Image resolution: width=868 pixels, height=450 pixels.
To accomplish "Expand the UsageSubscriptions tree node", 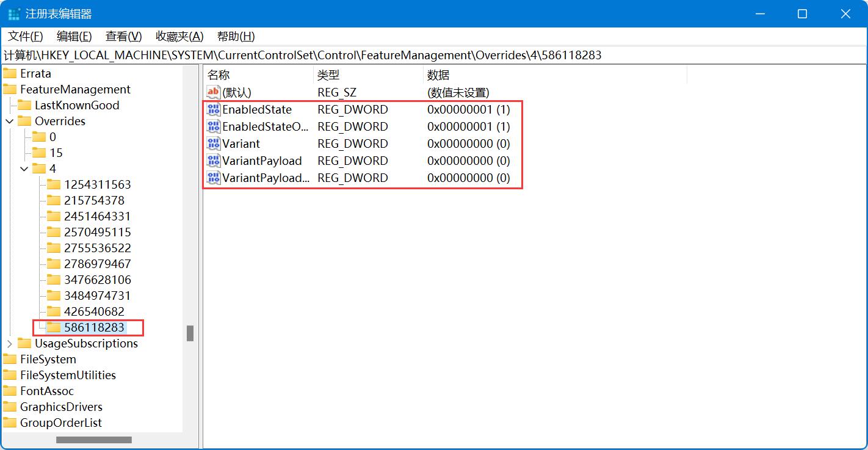I will click(9, 343).
